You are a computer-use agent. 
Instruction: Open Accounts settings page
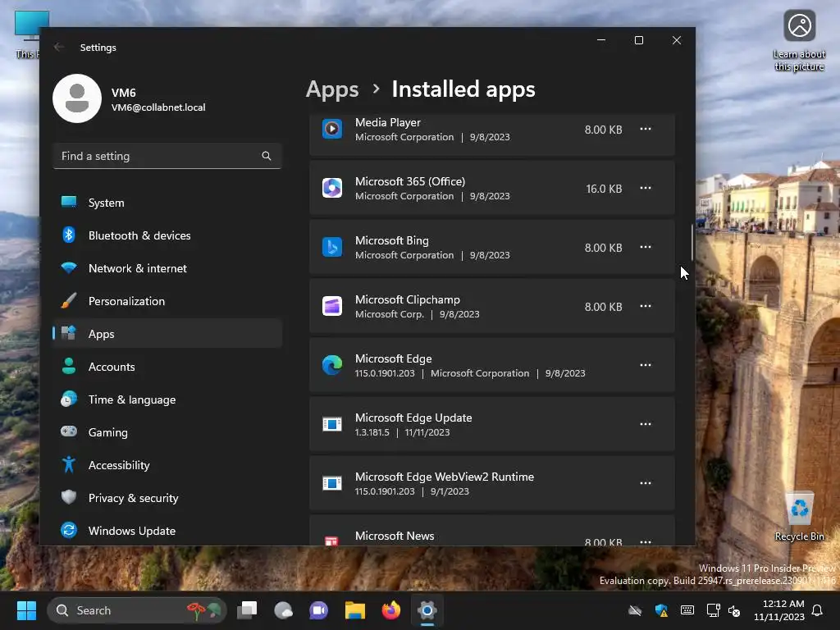(167, 367)
